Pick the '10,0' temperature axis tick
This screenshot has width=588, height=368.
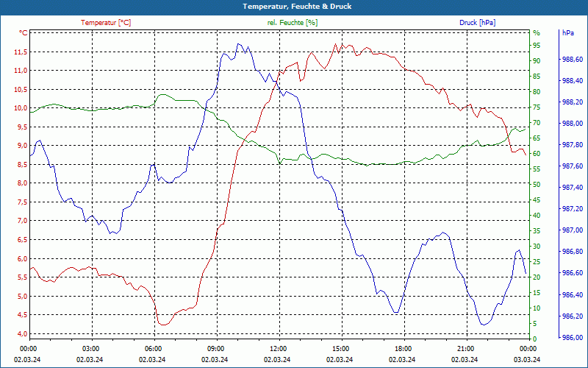click(21, 108)
